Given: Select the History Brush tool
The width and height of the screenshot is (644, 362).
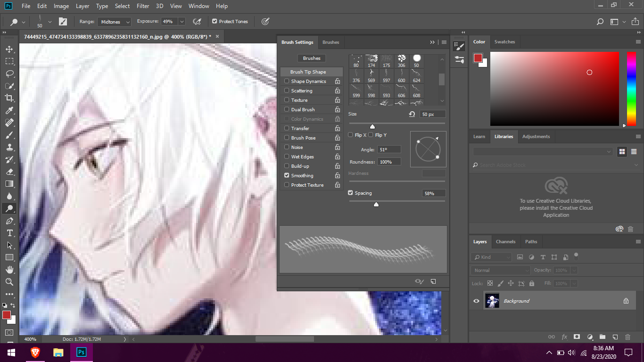Looking at the screenshot, I should pos(9,159).
